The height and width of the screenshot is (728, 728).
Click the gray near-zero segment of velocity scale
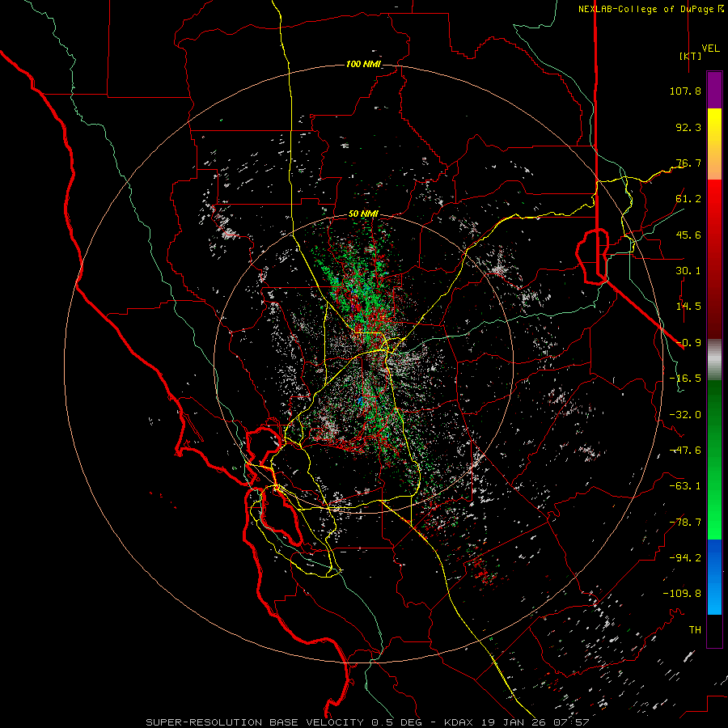tap(714, 358)
